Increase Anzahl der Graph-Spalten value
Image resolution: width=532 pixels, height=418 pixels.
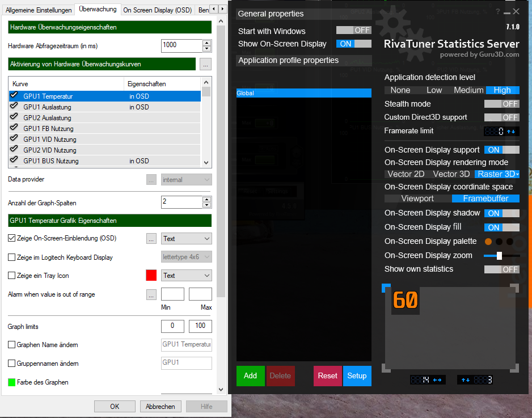(206, 199)
